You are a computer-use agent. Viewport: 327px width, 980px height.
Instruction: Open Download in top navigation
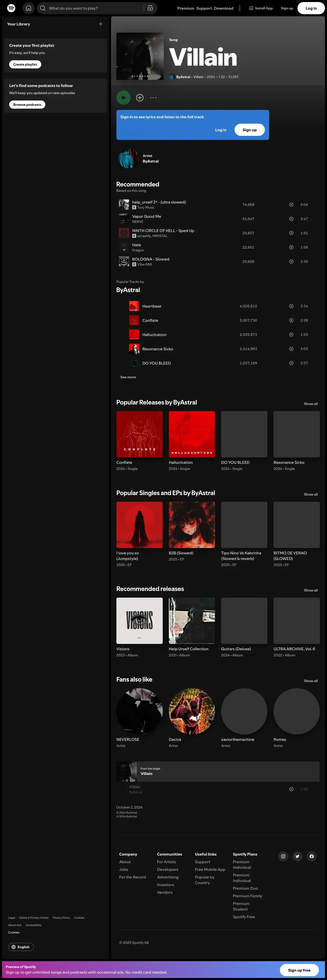pyautogui.click(x=224, y=8)
